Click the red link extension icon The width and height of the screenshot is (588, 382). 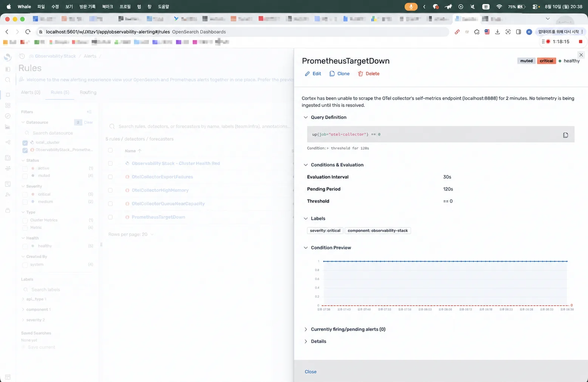click(x=457, y=32)
